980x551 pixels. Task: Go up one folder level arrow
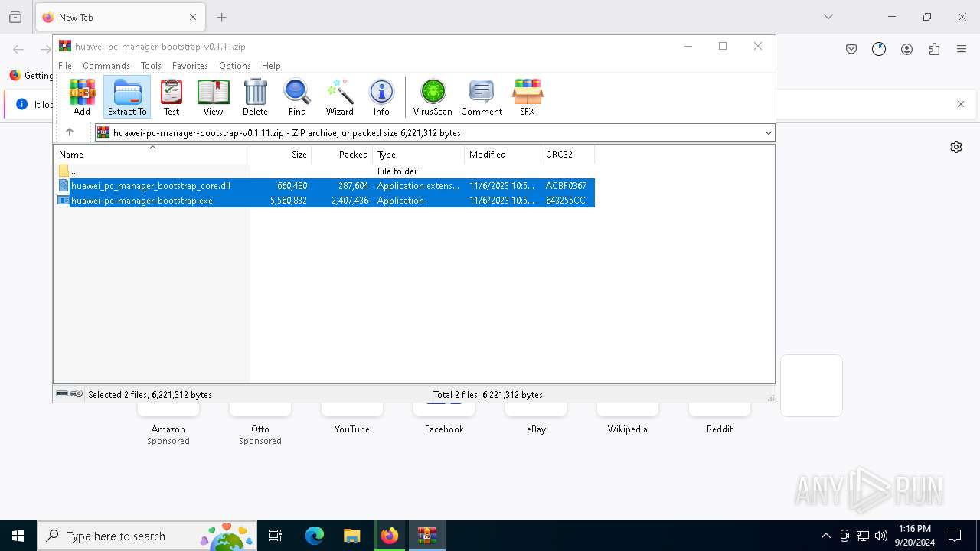(x=70, y=132)
